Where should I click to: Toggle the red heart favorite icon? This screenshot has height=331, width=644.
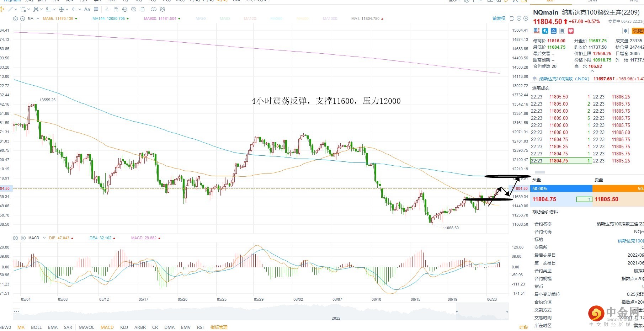571,31
